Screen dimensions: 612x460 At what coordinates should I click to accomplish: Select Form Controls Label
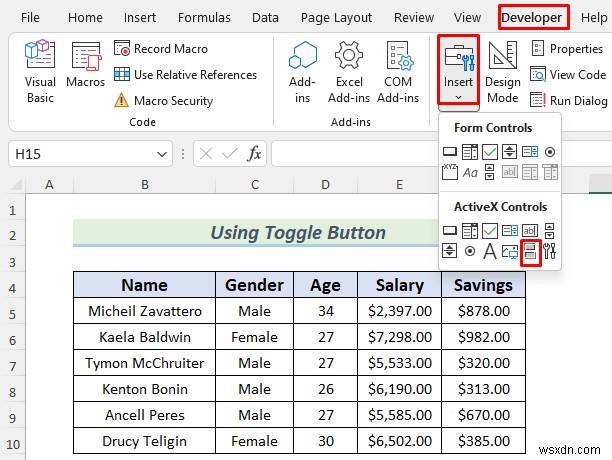pyautogui.click(x=470, y=172)
